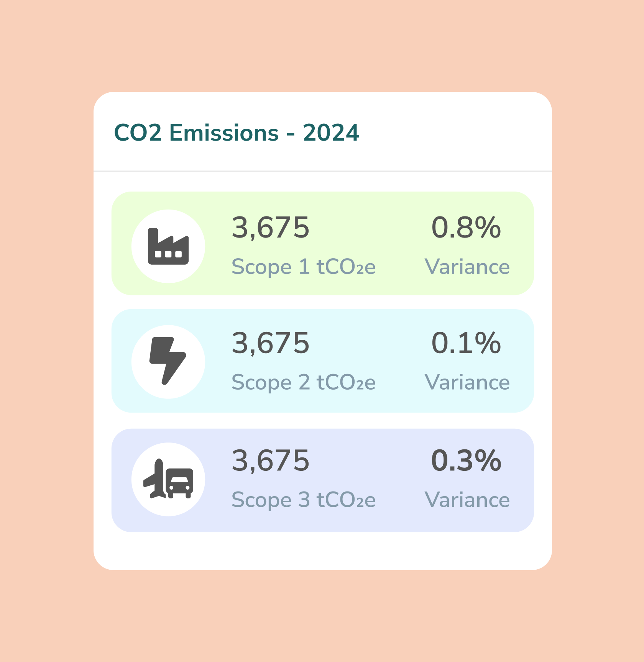The width and height of the screenshot is (644, 662).
Task: Click the 3,675 value above Scope 1
Action: coord(271,228)
